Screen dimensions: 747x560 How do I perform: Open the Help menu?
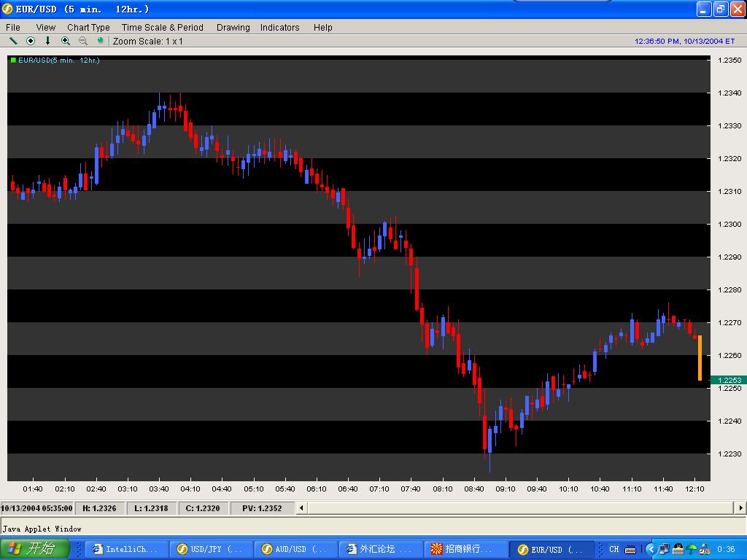(x=322, y=27)
